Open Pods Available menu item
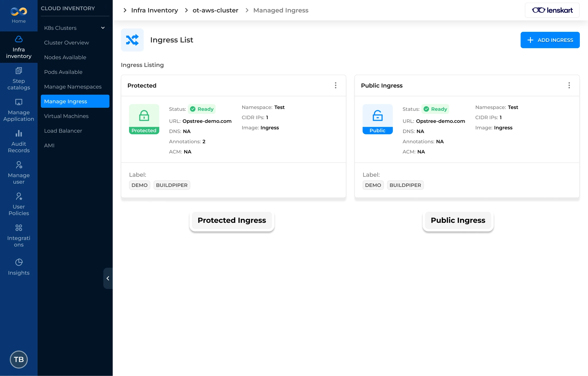588x376 pixels. [x=75, y=72]
